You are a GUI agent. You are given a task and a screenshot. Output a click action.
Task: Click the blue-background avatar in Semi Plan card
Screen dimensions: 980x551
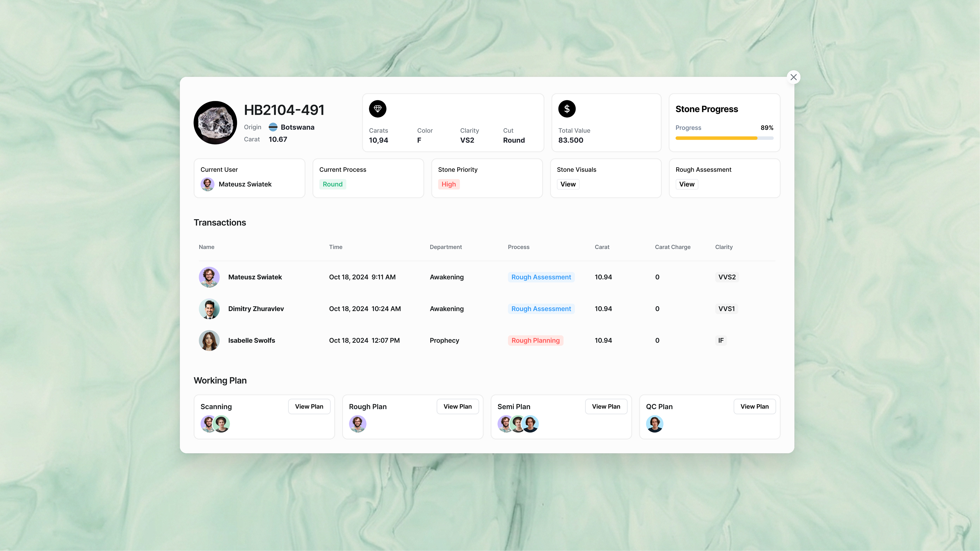pos(531,424)
